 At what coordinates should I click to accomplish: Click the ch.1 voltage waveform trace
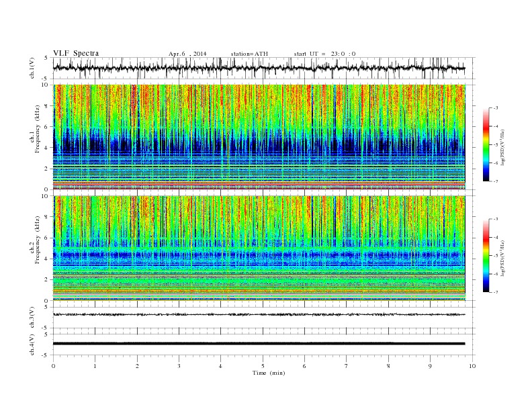[259, 68]
